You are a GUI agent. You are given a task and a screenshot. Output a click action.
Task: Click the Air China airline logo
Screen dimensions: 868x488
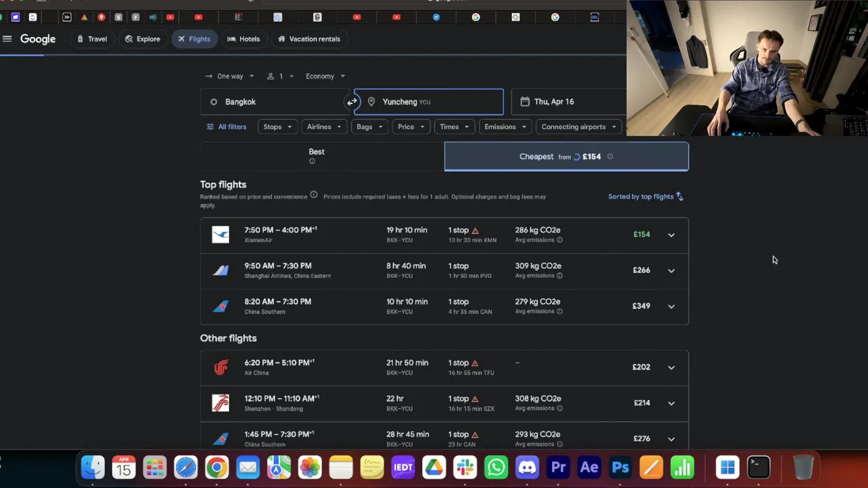[x=220, y=367]
